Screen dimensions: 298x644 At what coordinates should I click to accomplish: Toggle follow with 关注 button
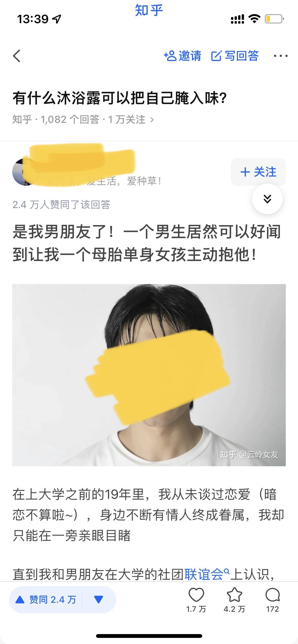pyautogui.click(x=258, y=172)
